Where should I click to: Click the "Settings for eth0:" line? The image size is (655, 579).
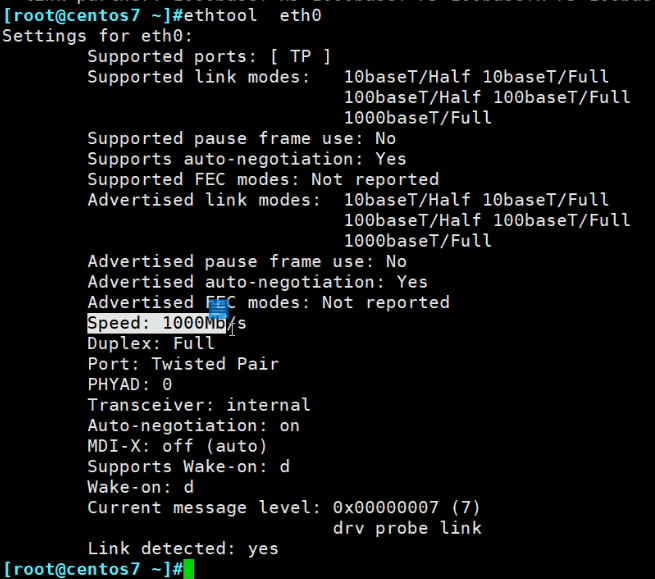82,36
